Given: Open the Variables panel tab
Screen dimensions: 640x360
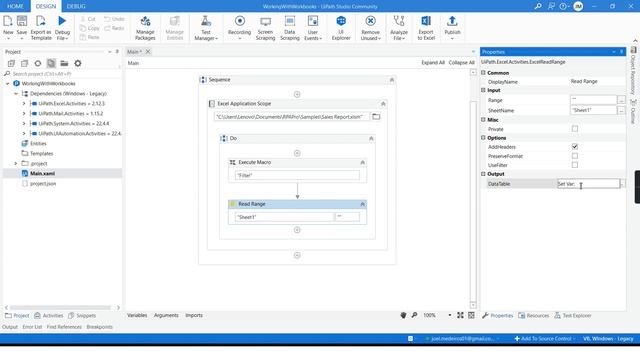Looking at the screenshot, I should (137, 315).
